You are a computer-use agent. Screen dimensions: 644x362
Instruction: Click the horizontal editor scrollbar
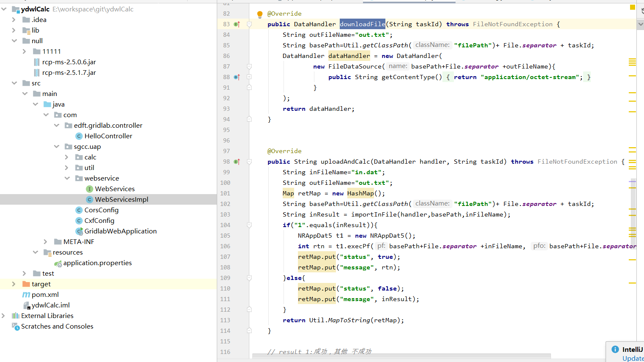pos(401,356)
